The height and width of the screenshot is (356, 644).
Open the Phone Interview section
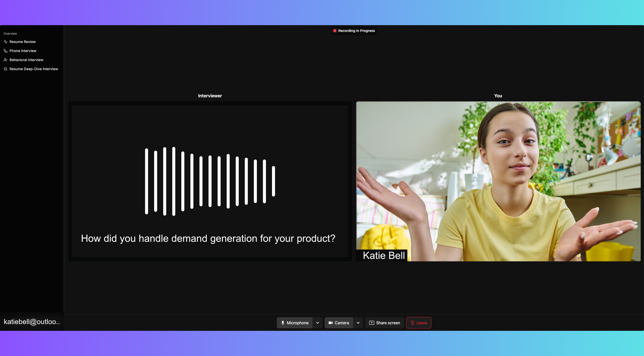pyautogui.click(x=23, y=51)
